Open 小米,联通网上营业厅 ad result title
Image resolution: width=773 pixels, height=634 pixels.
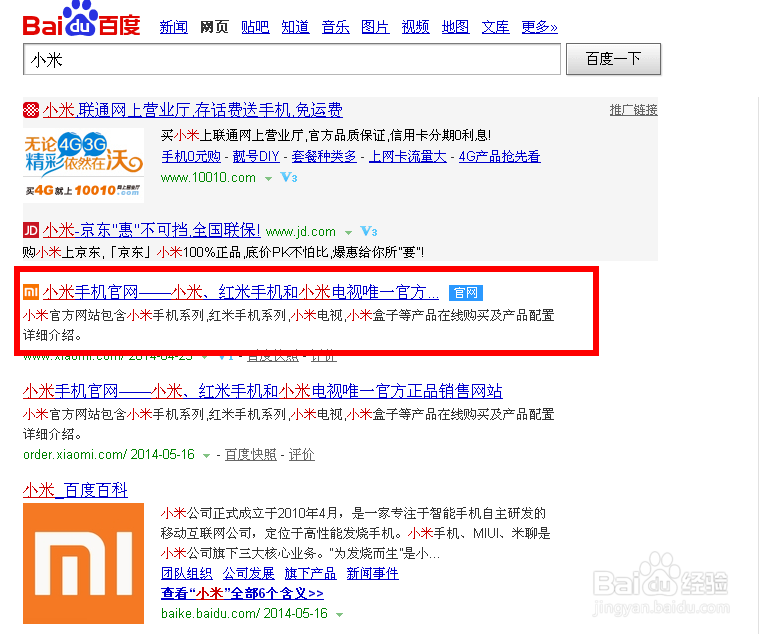(x=192, y=109)
